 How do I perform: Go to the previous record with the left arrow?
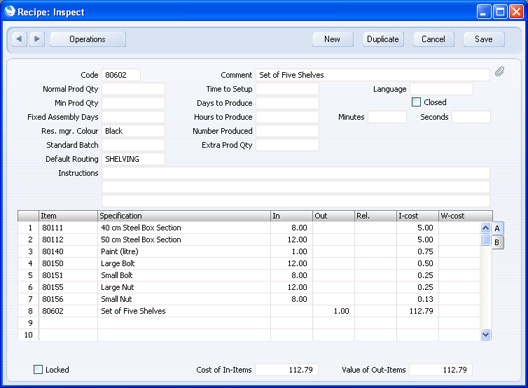[19, 39]
